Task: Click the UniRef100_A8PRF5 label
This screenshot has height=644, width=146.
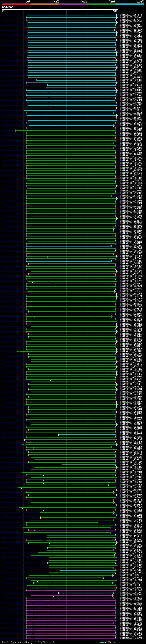Action: [x=131, y=256]
